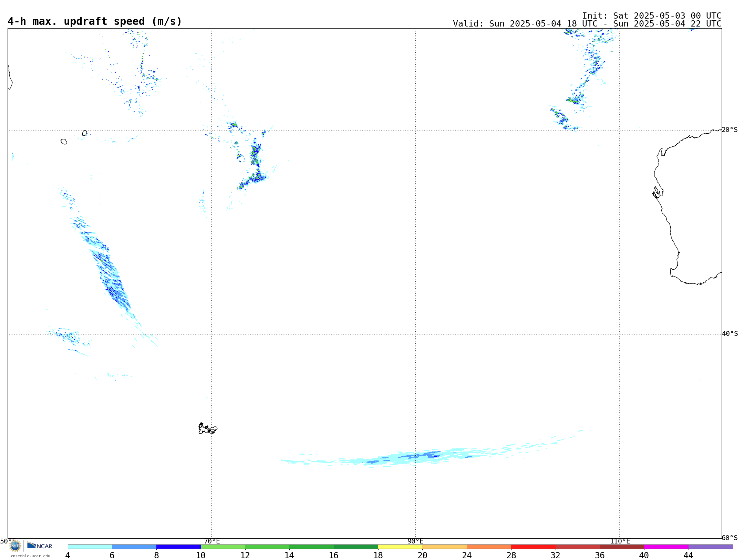Click the 110°E longitude label

click(x=620, y=541)
